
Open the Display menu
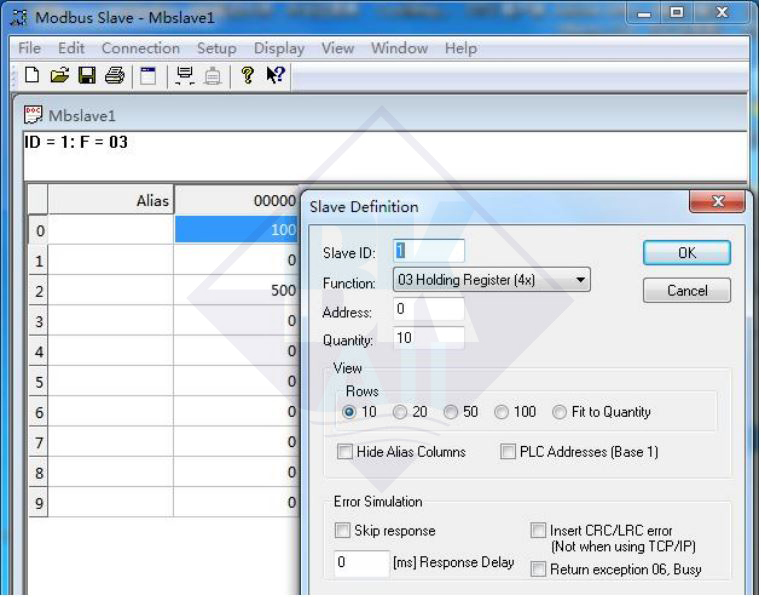pos(279,49)
